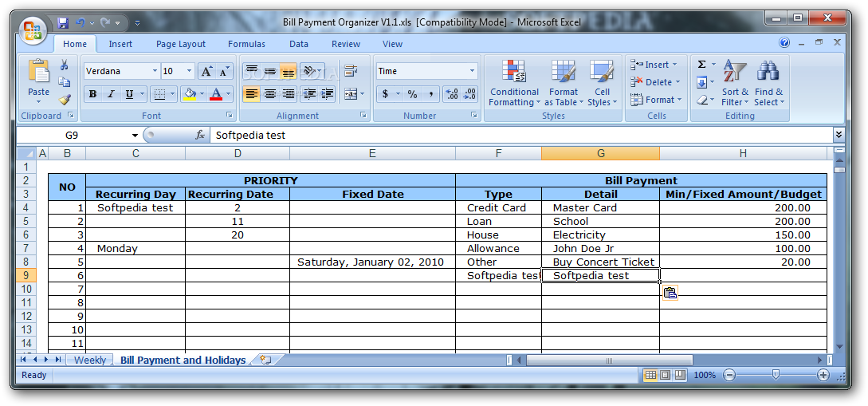868x406 pixels.
Task: Switch to Page Break Preview button
Action: coord(679,375)
